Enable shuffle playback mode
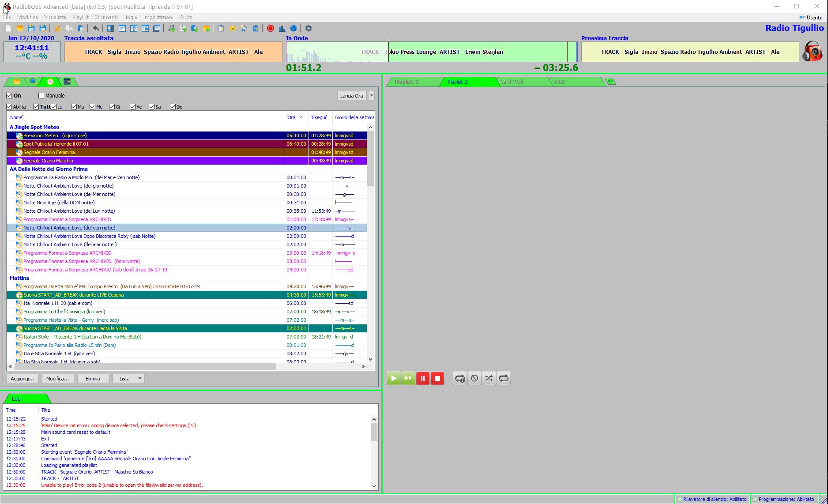 [x=489, y=378]
